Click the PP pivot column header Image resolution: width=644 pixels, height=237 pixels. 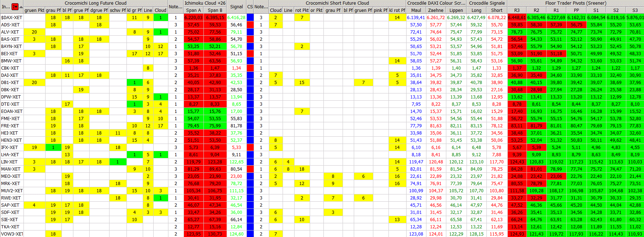[x=576, y=10]
